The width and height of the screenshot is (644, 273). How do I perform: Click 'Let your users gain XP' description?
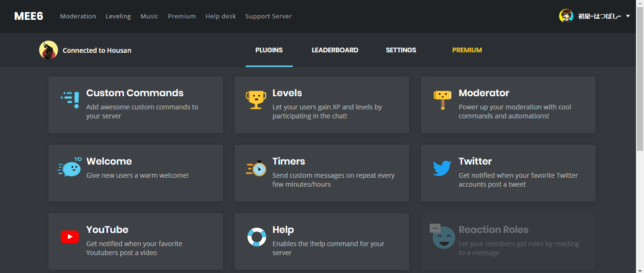(327, 111)
